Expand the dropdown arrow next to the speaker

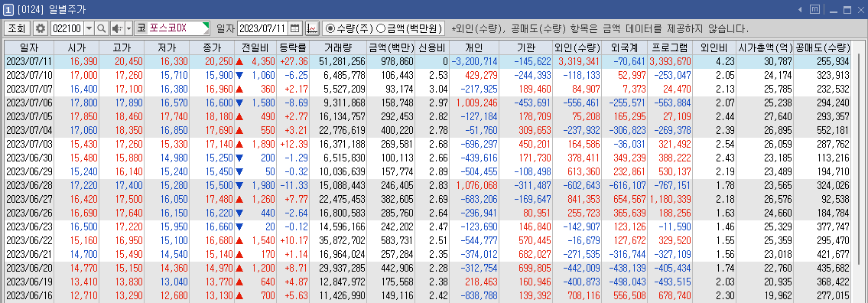pyautogui.click(x=129, y=28)
